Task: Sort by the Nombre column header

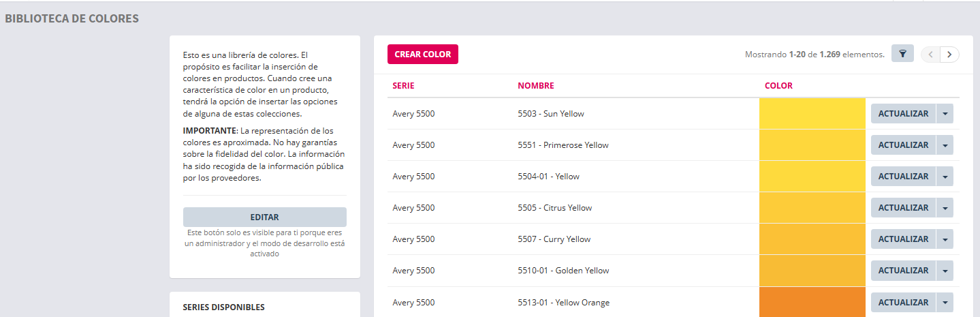Action: (x=535, y=86)
